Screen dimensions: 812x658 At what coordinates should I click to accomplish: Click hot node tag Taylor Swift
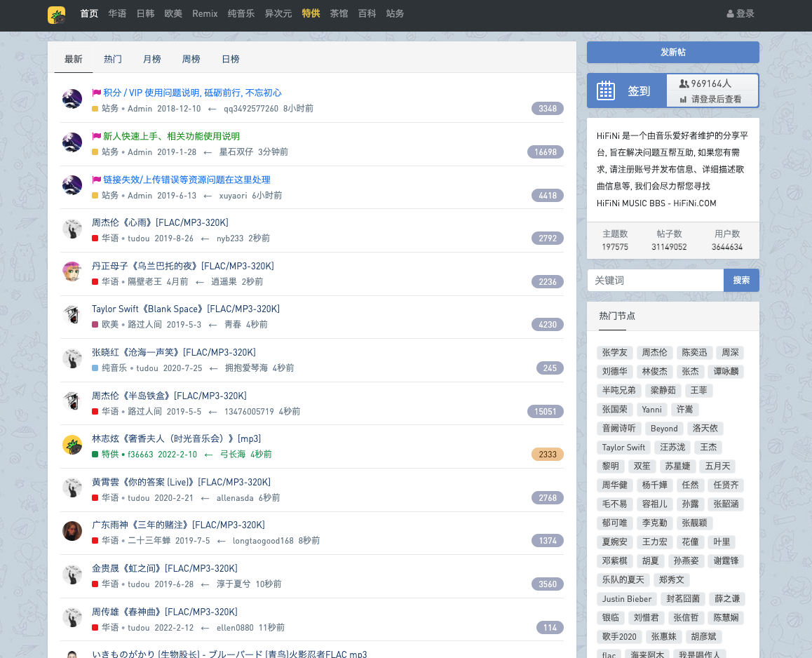623,448
